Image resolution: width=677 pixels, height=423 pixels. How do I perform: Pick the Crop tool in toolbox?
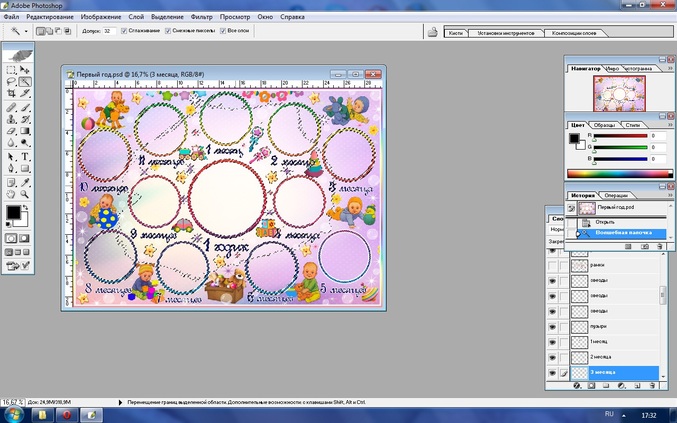coord(11,94)
